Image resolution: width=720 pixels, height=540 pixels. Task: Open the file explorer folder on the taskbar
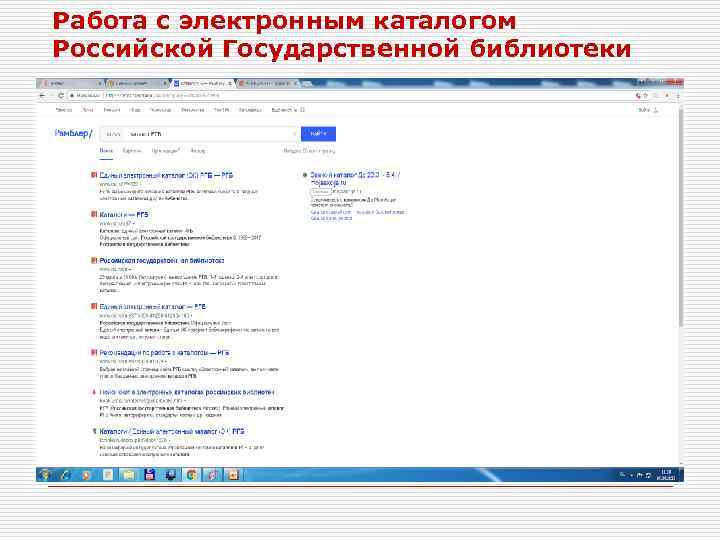pos(128,474)
